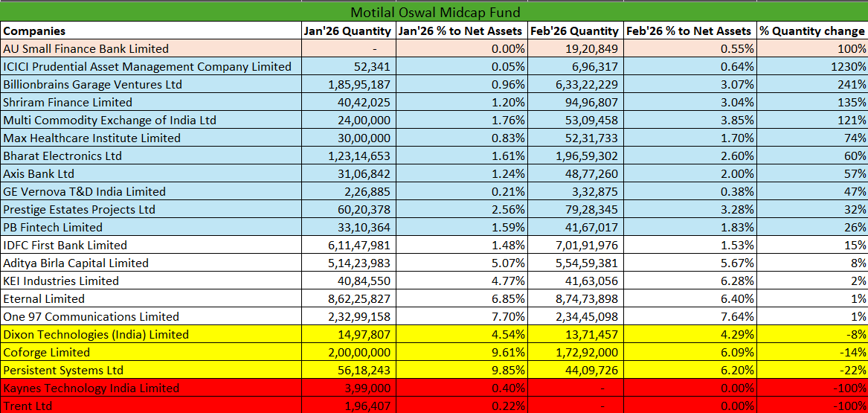
Task: Click the 3.85% net assets cell
Action: click(690, 120)
